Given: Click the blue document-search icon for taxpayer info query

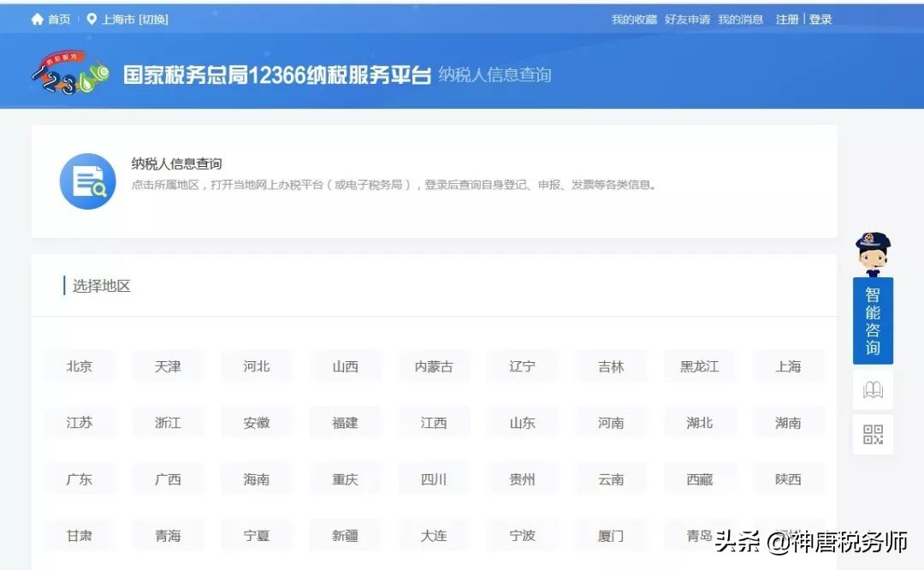Looking at the screenshot, I should click(x=86, y=181).
